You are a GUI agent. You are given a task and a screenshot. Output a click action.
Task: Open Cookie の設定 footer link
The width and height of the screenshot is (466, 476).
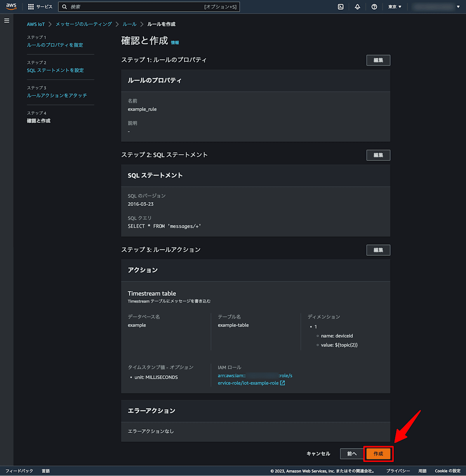448,471
